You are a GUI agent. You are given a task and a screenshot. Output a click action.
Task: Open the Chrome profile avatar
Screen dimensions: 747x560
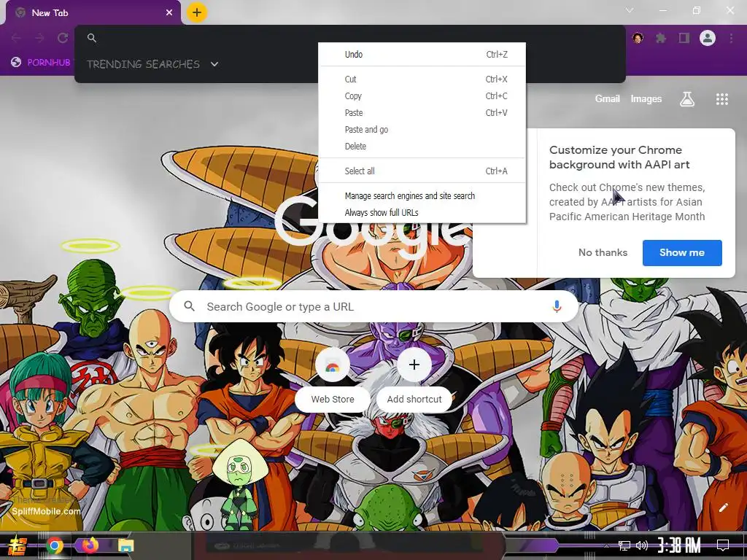coord(708,38)
